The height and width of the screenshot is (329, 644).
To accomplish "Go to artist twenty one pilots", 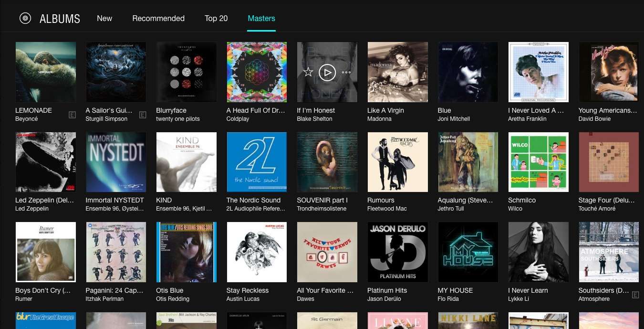I will 178,119.
